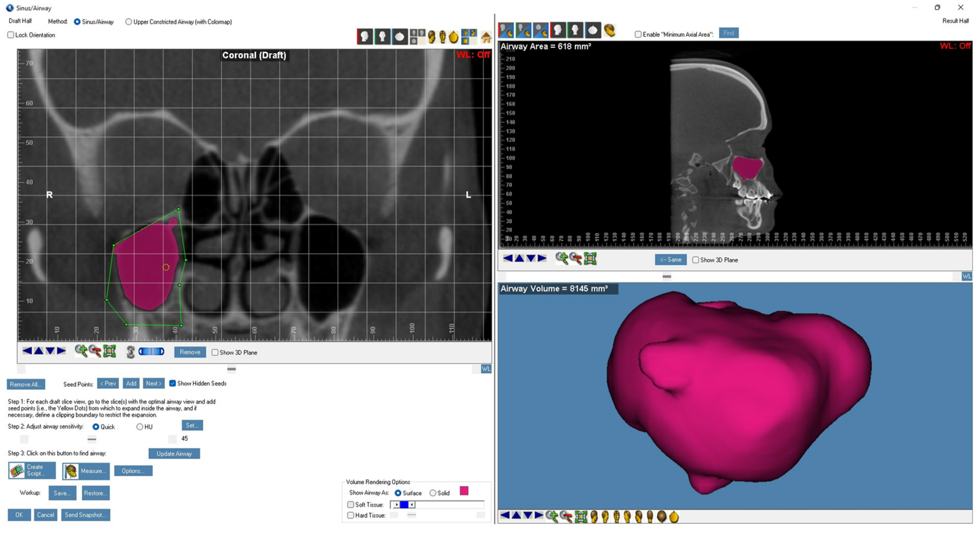Show airway as Solid
Viewport: 980px width, 533px height.
click(x=433, y=493)
